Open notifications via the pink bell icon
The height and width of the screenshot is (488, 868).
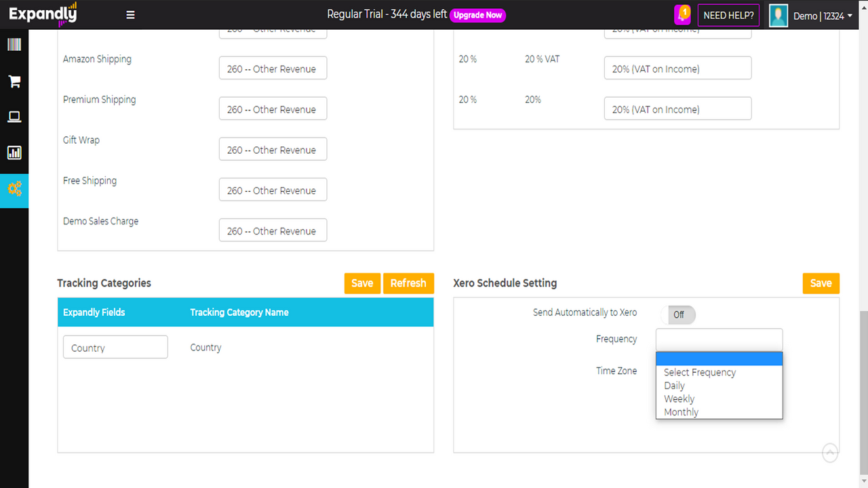pos(682,14)
